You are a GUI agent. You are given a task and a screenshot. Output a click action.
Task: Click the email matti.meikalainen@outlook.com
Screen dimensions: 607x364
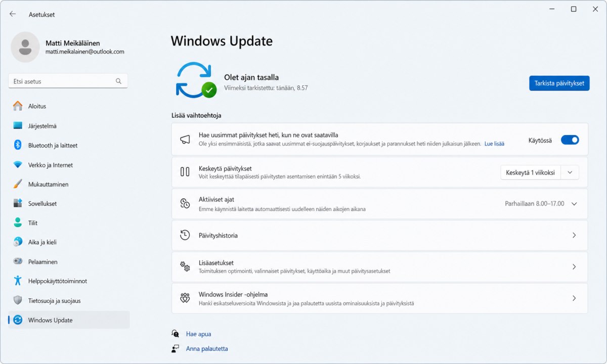click(84, 52)
